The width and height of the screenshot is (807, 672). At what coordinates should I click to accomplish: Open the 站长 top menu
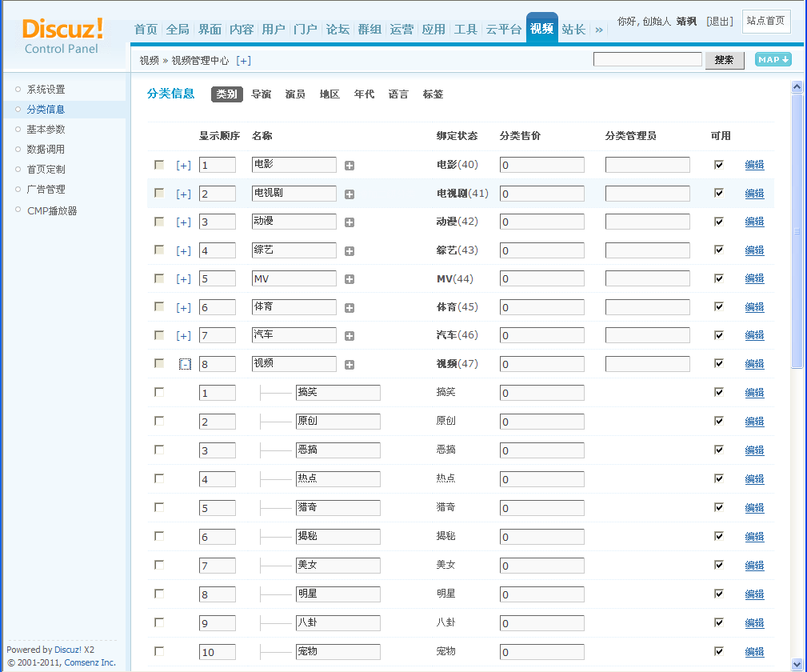[573, 30]
